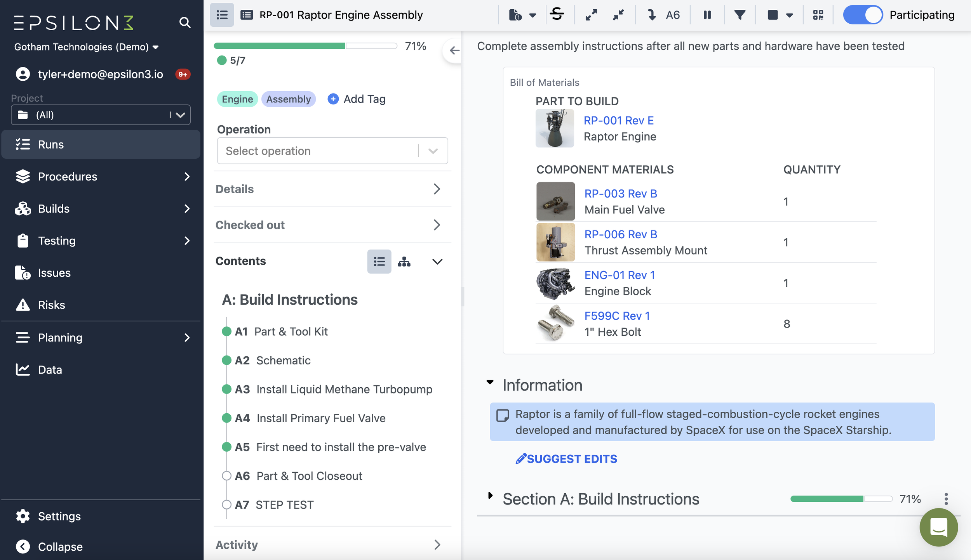Toggle the Participating switch
This screenshot has width=971, height=560.
pyautogui.click(x=863, y=15)
